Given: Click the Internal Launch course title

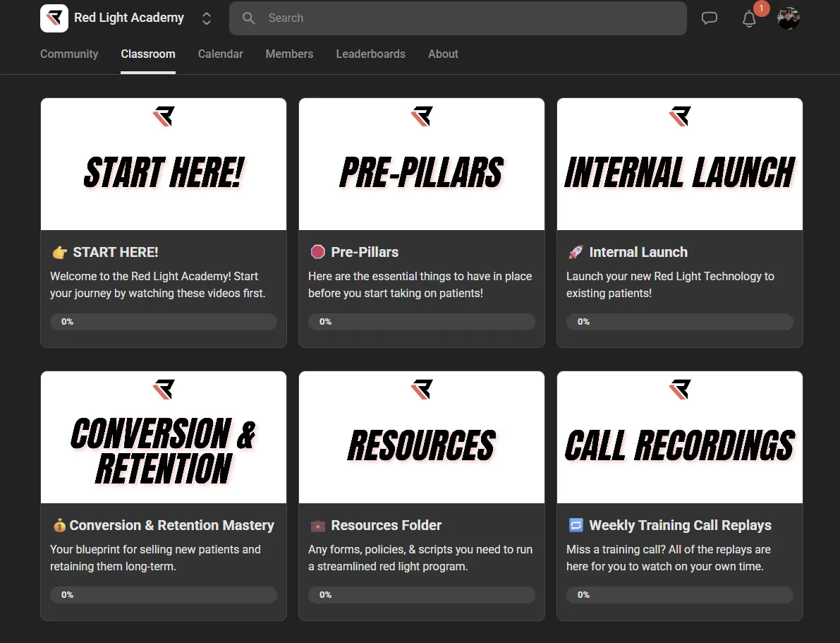Looking at the screenshot, I should pos(638,252).
